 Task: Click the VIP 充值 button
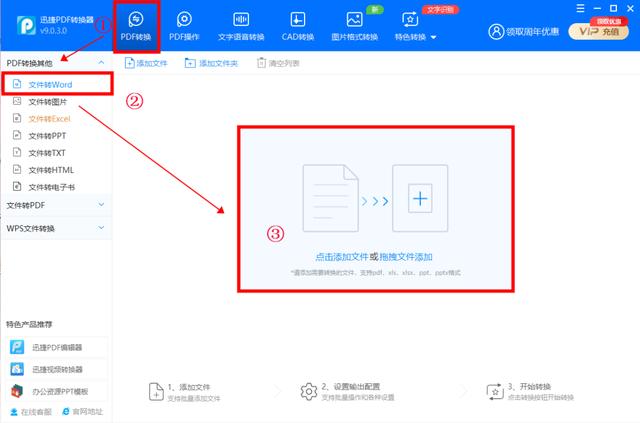(598, 31)
